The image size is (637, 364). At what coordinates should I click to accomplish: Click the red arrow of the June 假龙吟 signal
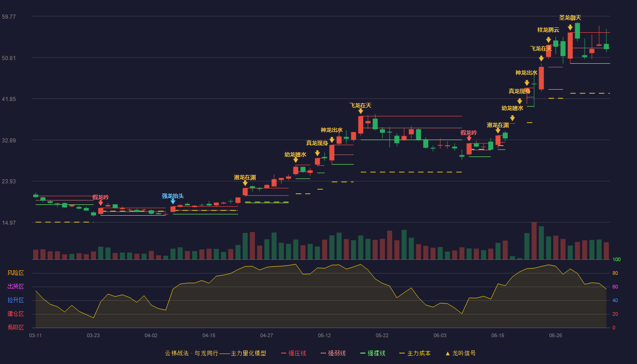(469, 138)
